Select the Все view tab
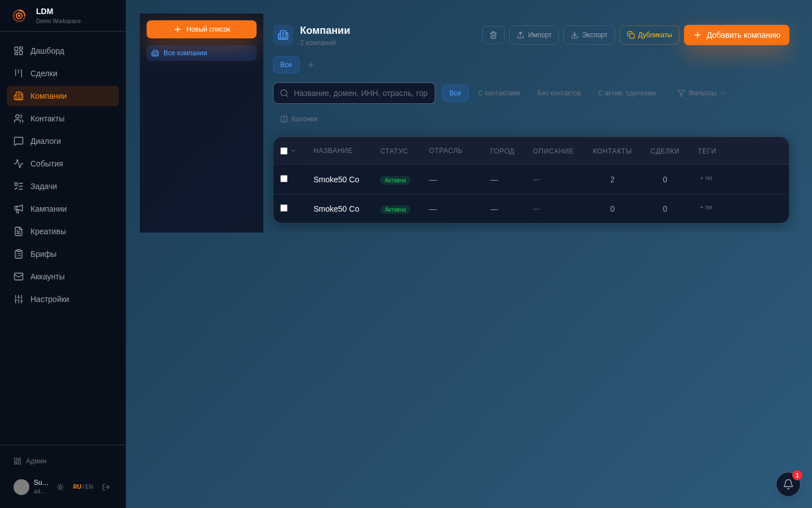The width and height of the screenshot is (812, 508). click(x=286, y=65)
